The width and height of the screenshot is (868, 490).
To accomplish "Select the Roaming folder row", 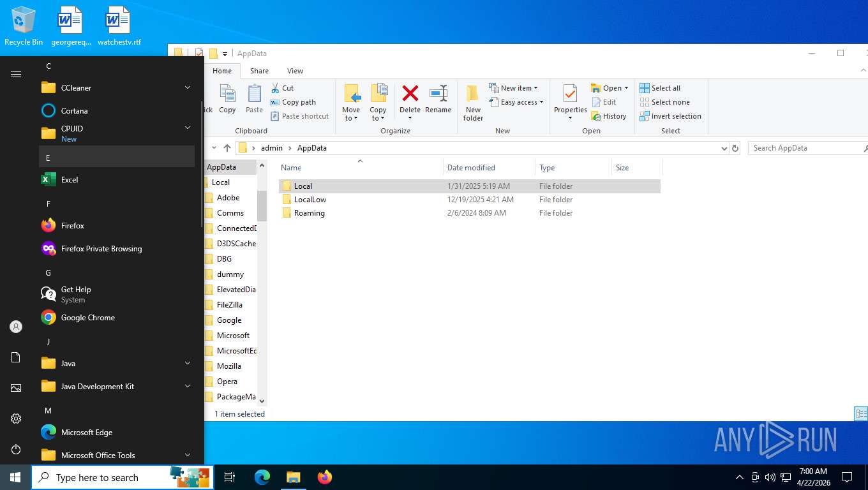I will pyautogui.click(x=469, y=213).
